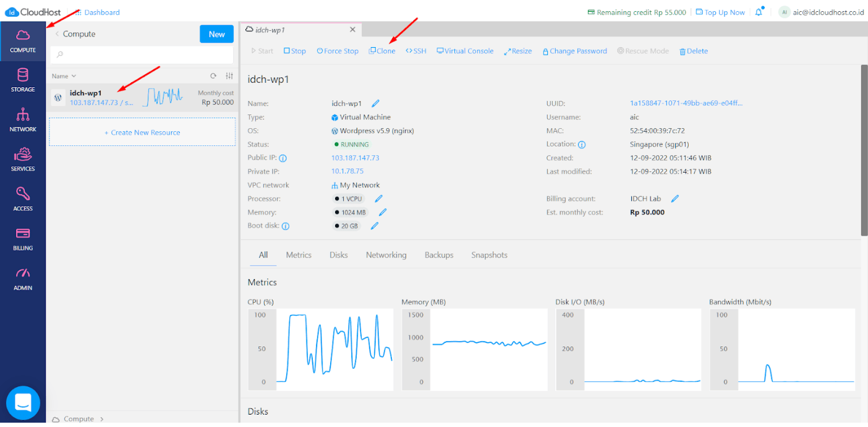Click the compute search input field
The height and width of the screenshot is (427, 868).
coord(142,54)
